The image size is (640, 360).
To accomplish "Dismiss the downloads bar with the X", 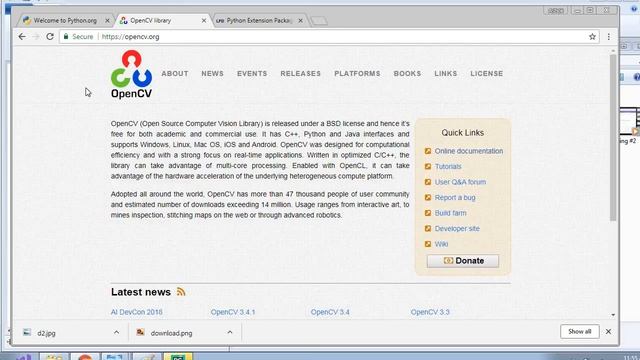I will coord(608,331).
